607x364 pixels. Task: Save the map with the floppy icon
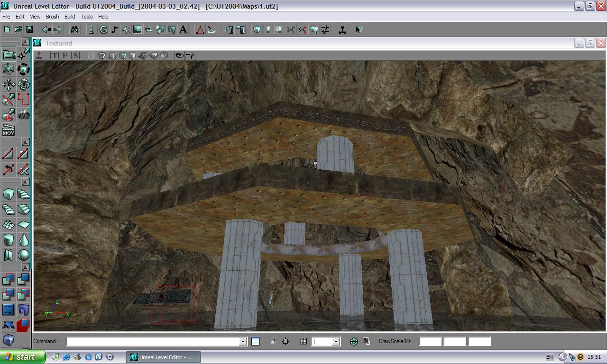29,29
